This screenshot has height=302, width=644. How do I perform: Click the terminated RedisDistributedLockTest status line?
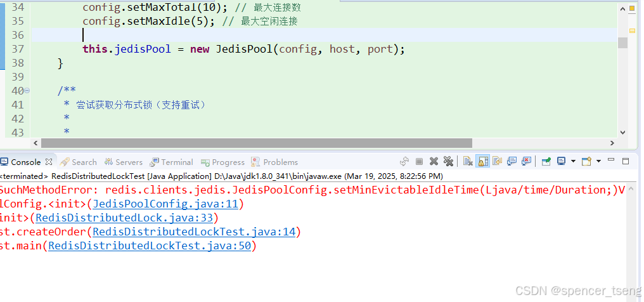(x=221, y=176)
